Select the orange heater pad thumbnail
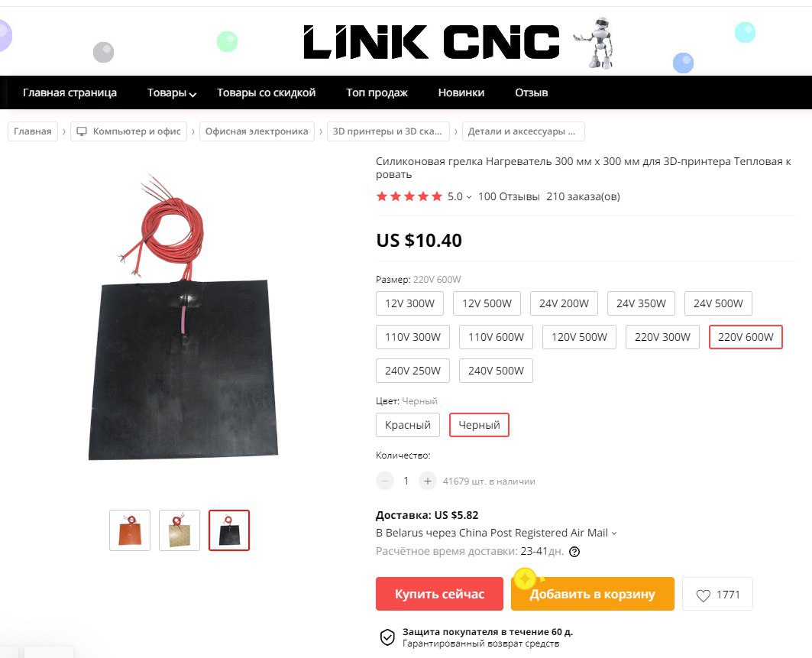The width and height of the screenshot is (812, 658). pyautogui.click(x=130, y=530)
